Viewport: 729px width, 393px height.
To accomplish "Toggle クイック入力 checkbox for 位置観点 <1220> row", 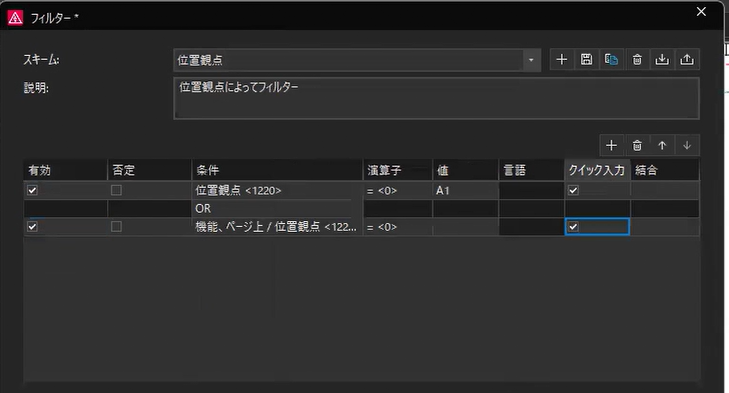I will (573, 190).
